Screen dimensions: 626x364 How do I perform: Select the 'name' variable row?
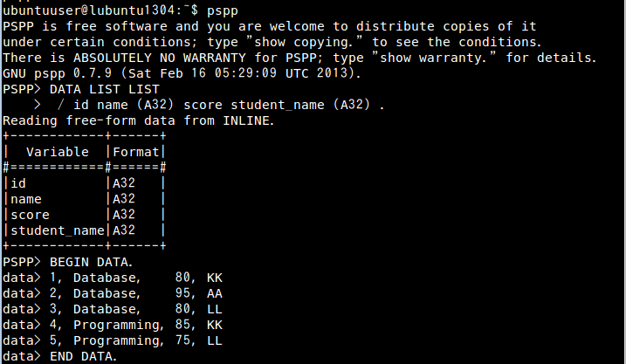point(84,199)
